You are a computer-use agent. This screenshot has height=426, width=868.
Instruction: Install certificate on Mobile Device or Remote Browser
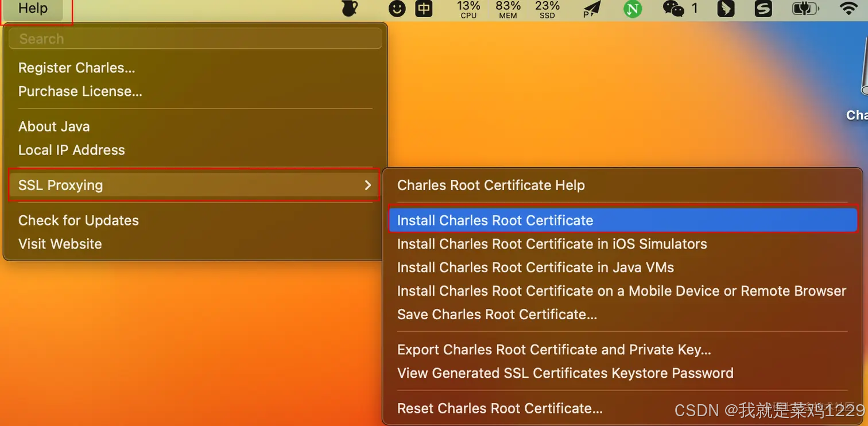tap(623, 291)
